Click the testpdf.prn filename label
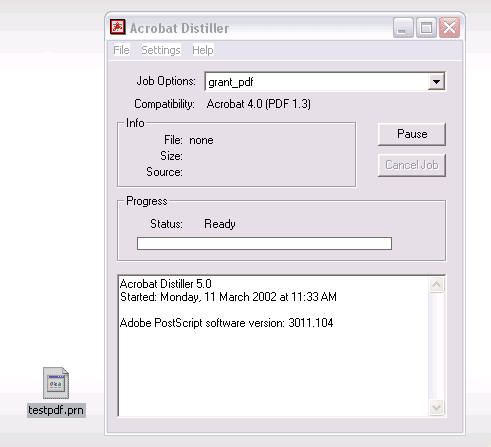Viewport: 491px width, 447px height. click(56, 410)
